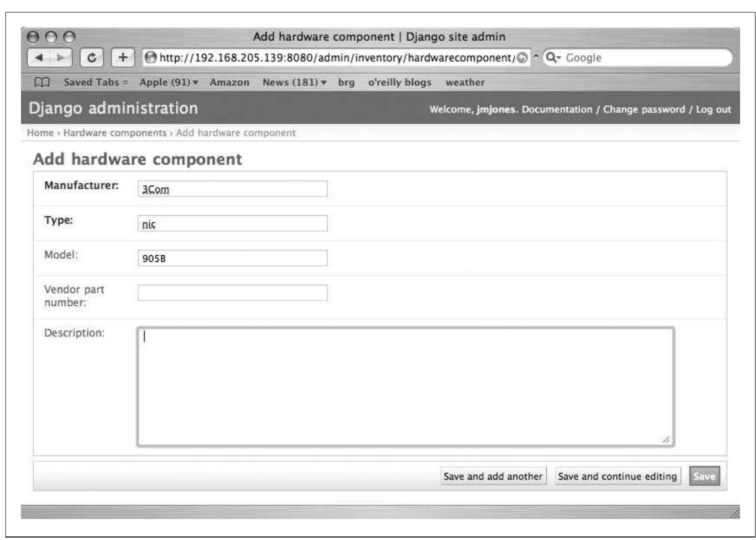This screenshot has width=756, height=540.
Task: Click the Save and continue editing button
Action: [x=617, y=477]
